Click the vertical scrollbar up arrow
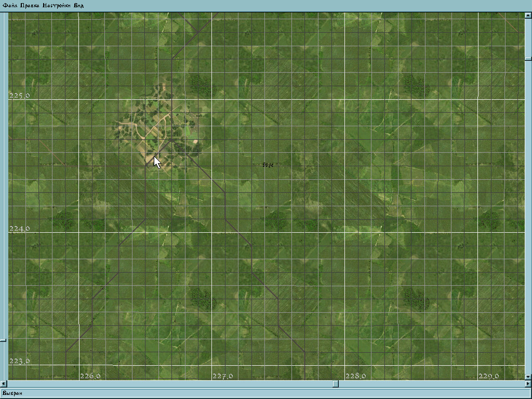532x399 pixels. click(x=528, y=15)
